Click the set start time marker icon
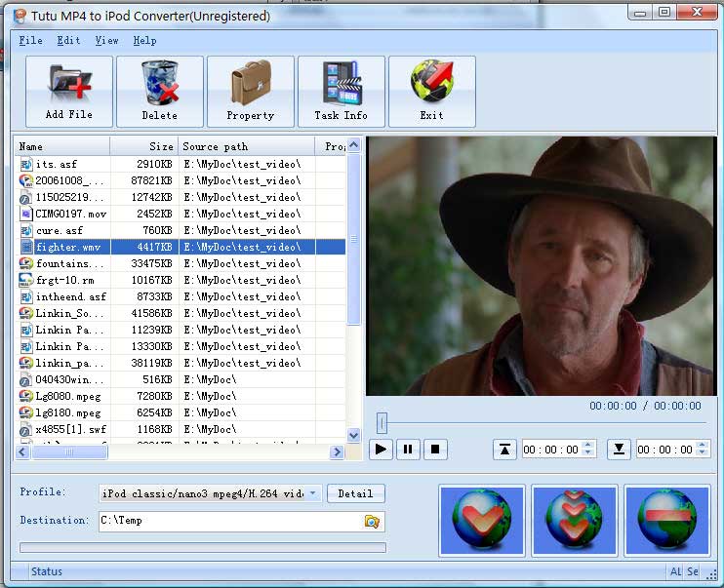 504,450
